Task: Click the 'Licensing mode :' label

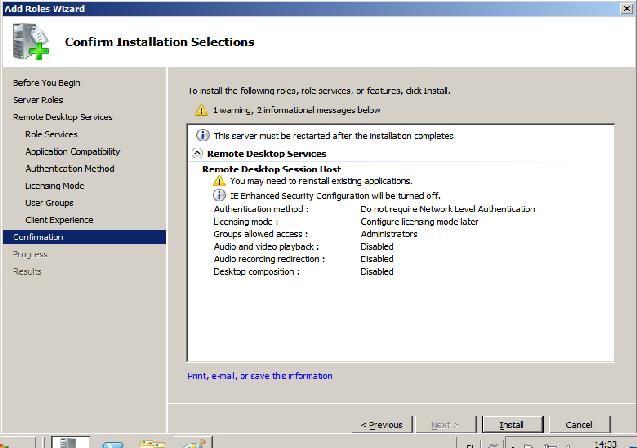Action: 246,221
